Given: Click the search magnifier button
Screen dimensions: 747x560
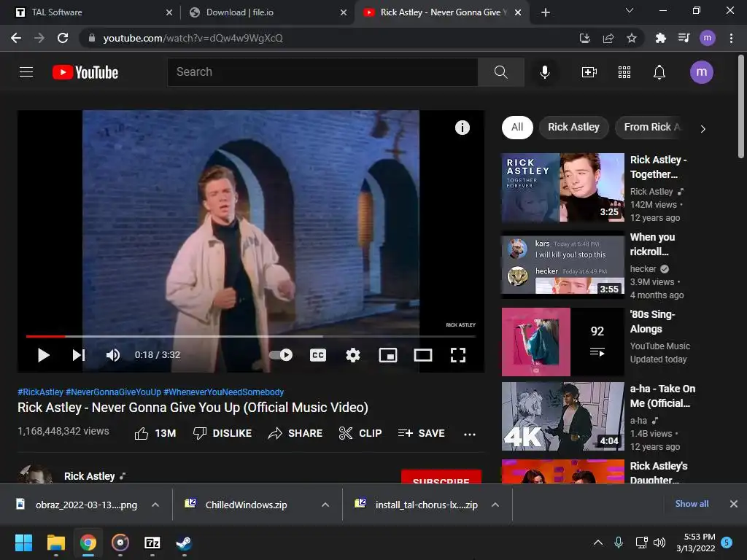Looking at the screenshot, I should (500, 72).
